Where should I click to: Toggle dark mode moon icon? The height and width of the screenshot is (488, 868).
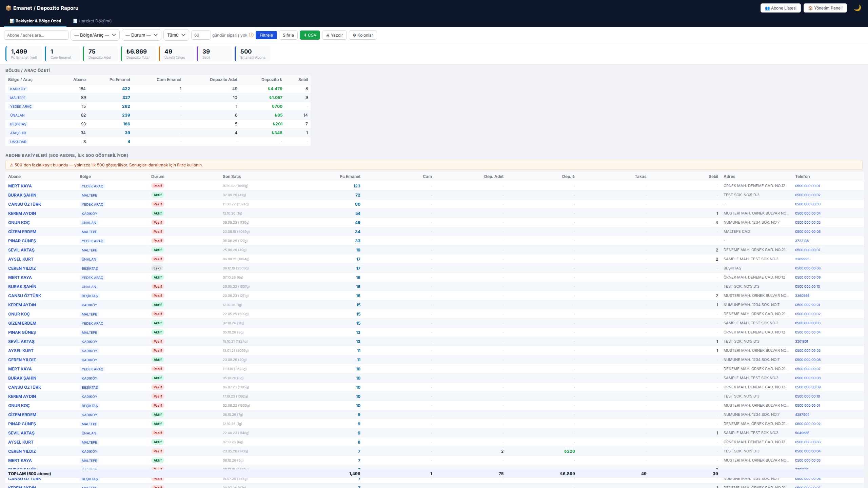pyautogui.click(x=857, y=8)
